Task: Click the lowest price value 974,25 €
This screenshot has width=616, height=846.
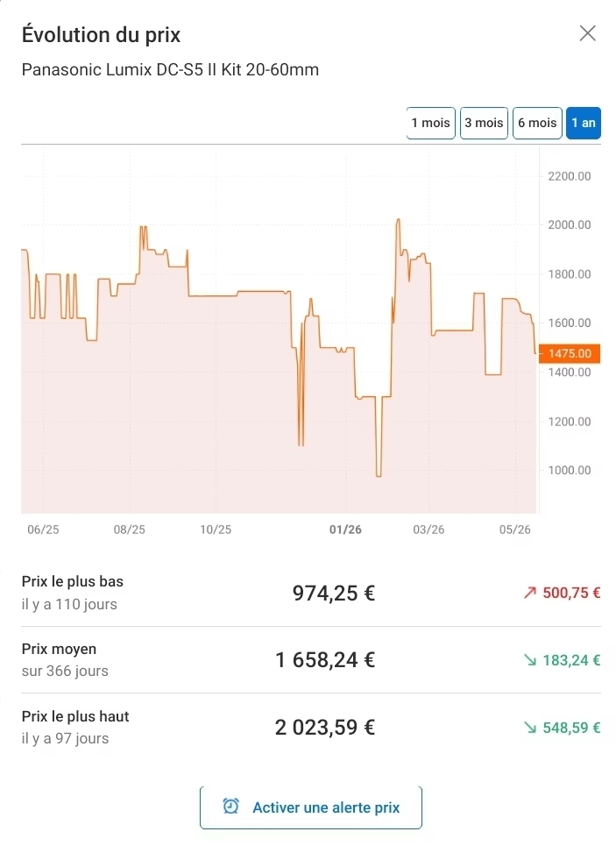Action: [333, 593]
